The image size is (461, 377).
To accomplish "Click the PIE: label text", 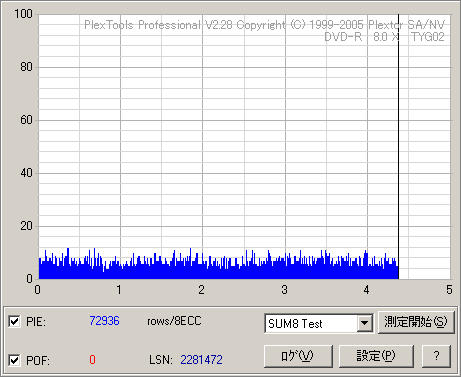I will click(x=36, y=322).
